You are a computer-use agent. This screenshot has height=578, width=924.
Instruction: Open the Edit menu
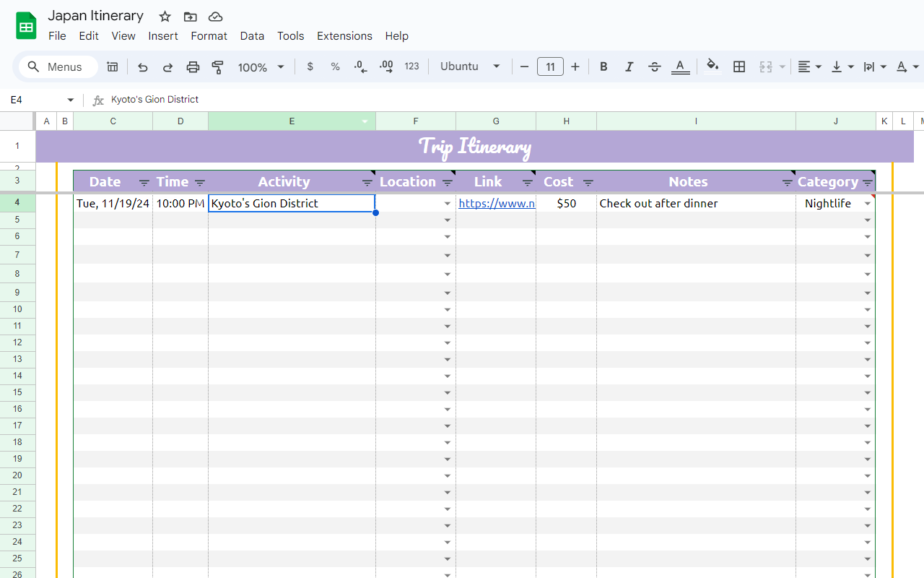[x=89, y=35]
